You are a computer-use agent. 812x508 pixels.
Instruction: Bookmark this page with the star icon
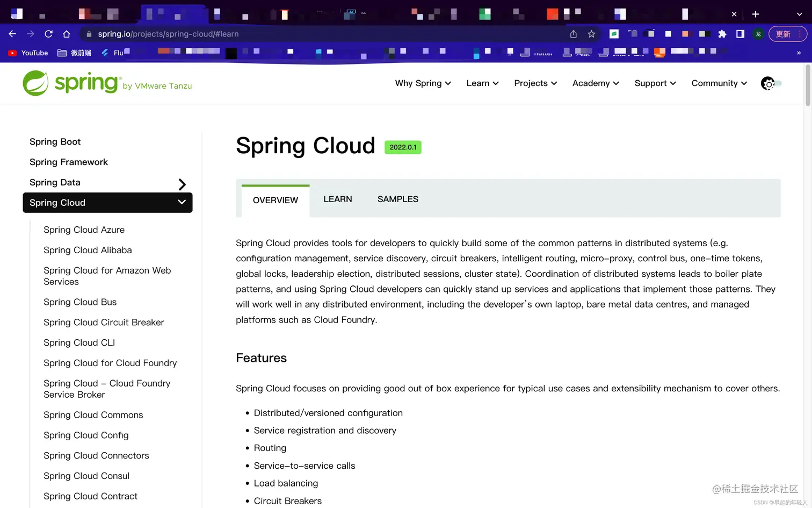591,34
